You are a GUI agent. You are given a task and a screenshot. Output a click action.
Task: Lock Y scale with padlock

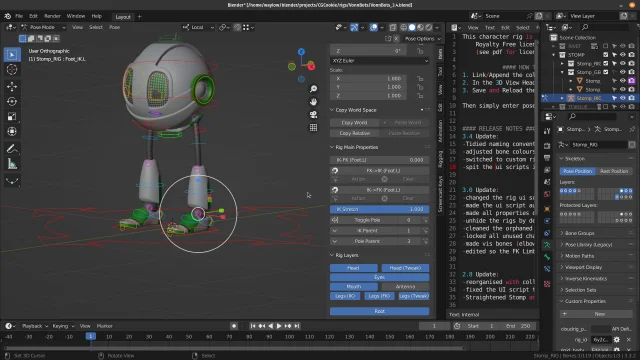tap(420, 87)
